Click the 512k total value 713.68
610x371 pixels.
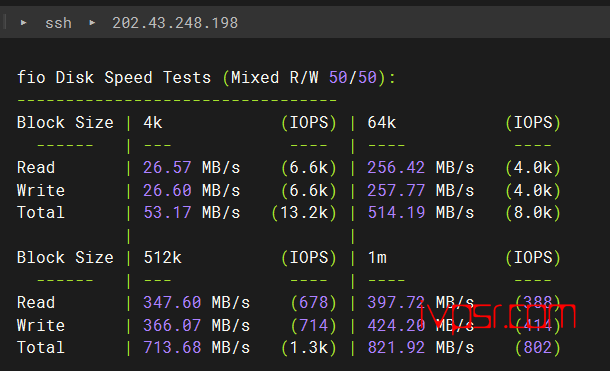[172, 347]
